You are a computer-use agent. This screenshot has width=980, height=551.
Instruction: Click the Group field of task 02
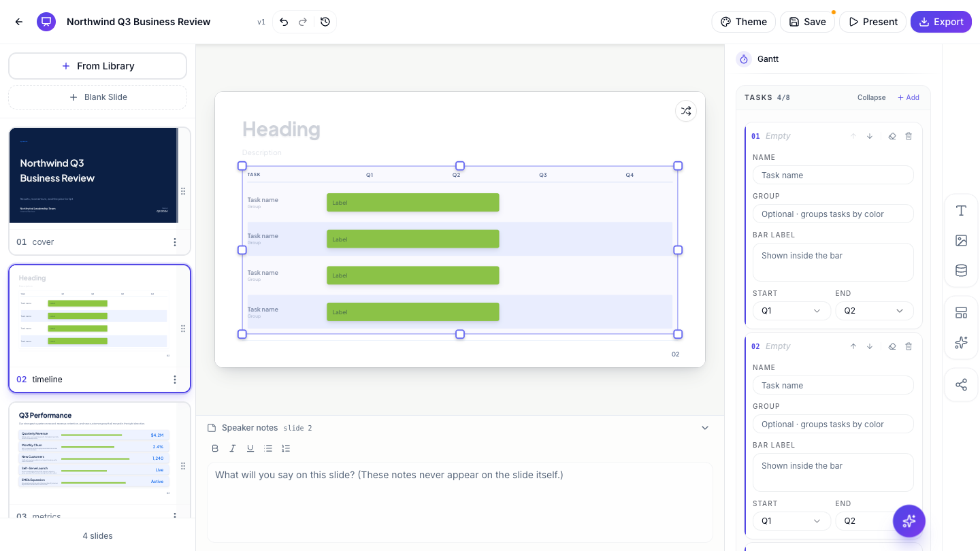pos(833,424)
